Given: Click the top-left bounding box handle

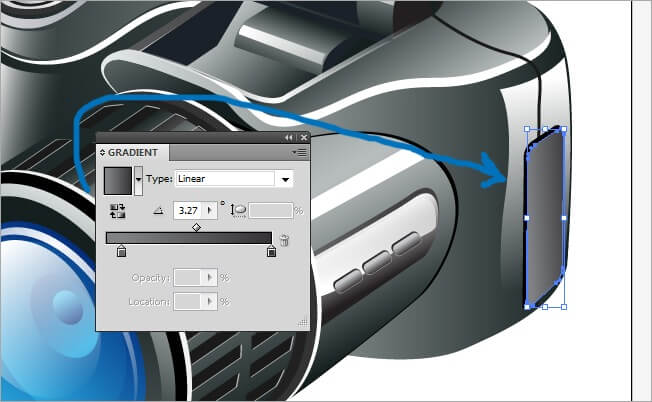Looking at the screenshot, I should (x=527, y=129).
